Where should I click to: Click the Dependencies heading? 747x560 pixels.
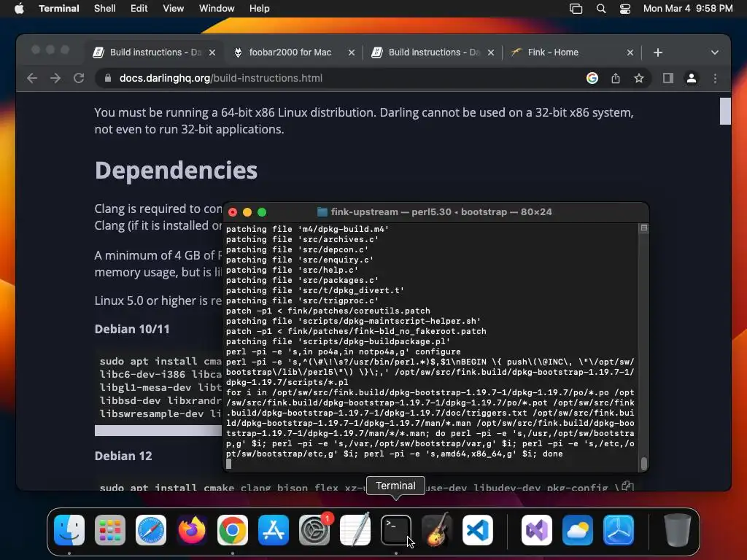(x=177, y=171)
